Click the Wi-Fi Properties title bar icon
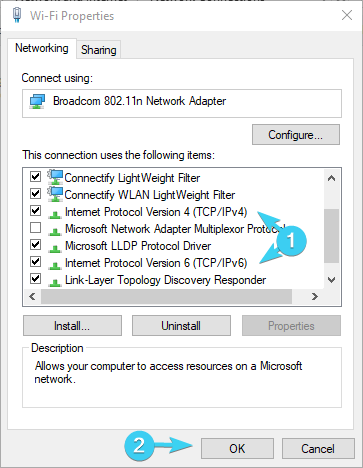 17,15
